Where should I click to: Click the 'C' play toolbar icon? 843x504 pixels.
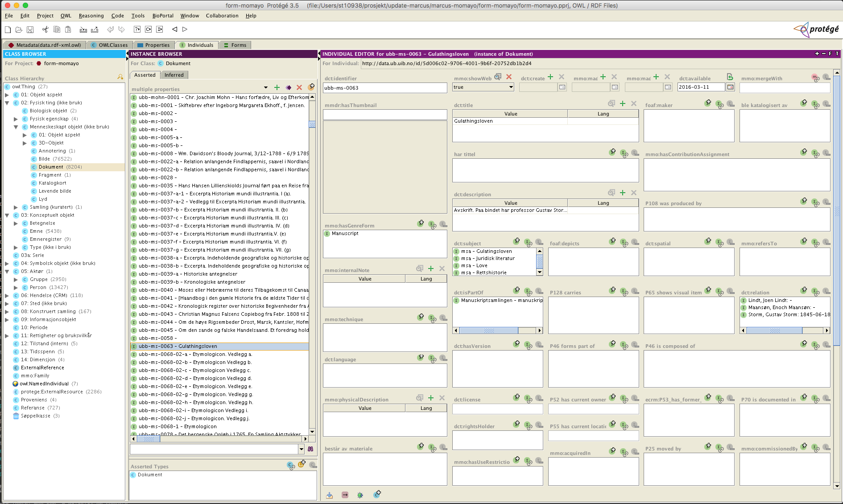(x=148, y=29)
